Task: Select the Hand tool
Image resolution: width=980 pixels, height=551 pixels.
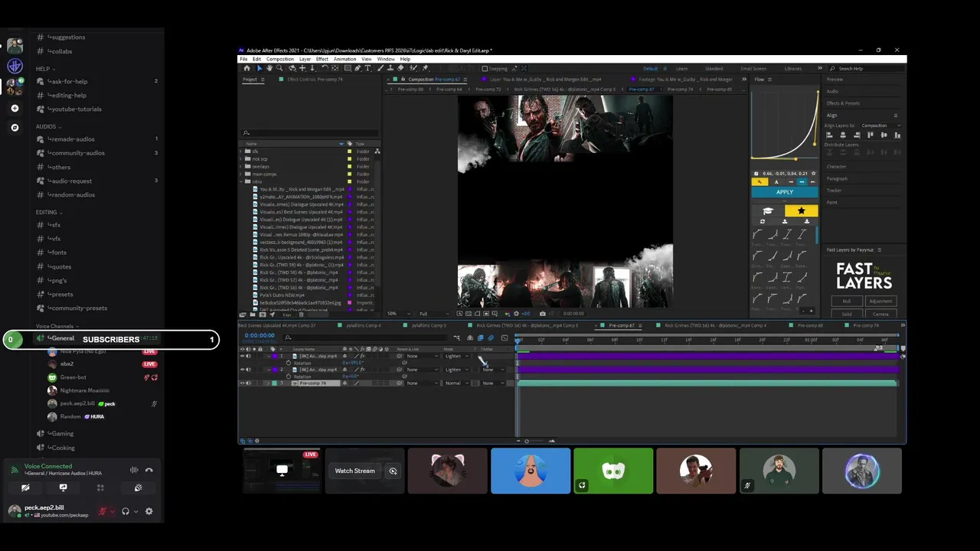Action: [269, 68]
